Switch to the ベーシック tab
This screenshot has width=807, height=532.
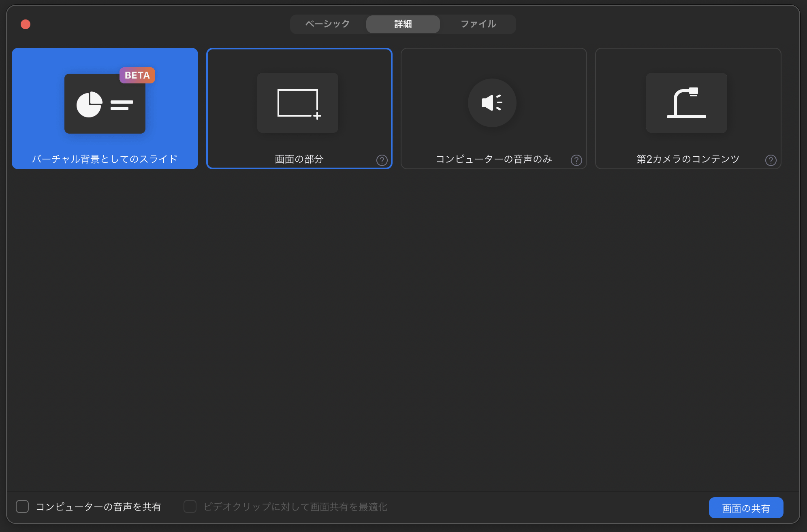coord(328,24)
